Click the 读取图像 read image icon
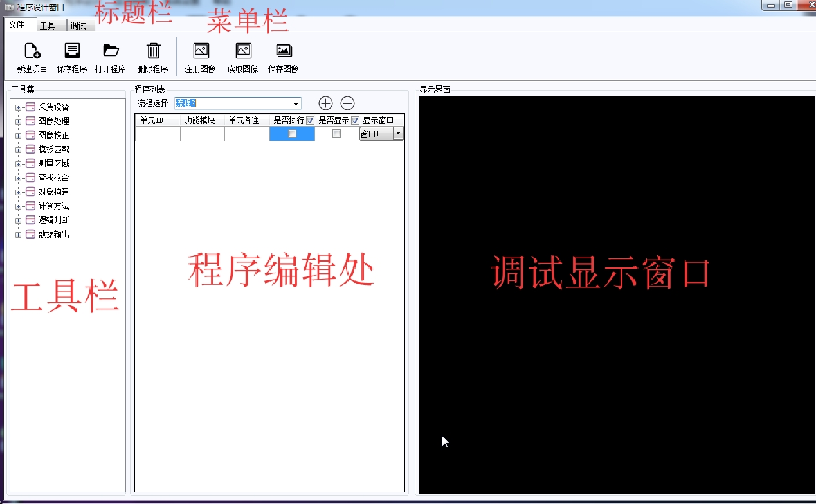This screenshot has height=504, width=816. (x=243, y=51)
